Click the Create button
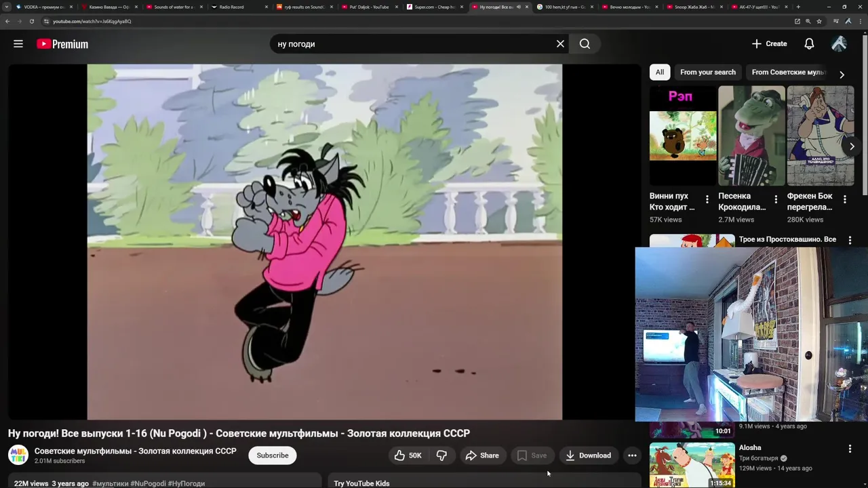 [770, 44]
